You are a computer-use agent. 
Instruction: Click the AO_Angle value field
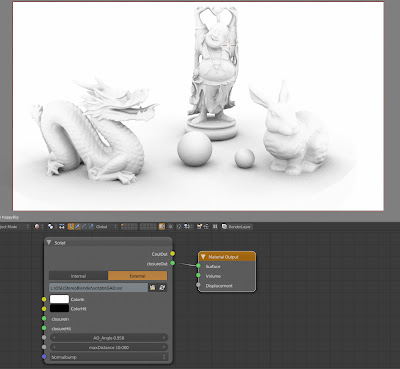click(x=109, y=338)
